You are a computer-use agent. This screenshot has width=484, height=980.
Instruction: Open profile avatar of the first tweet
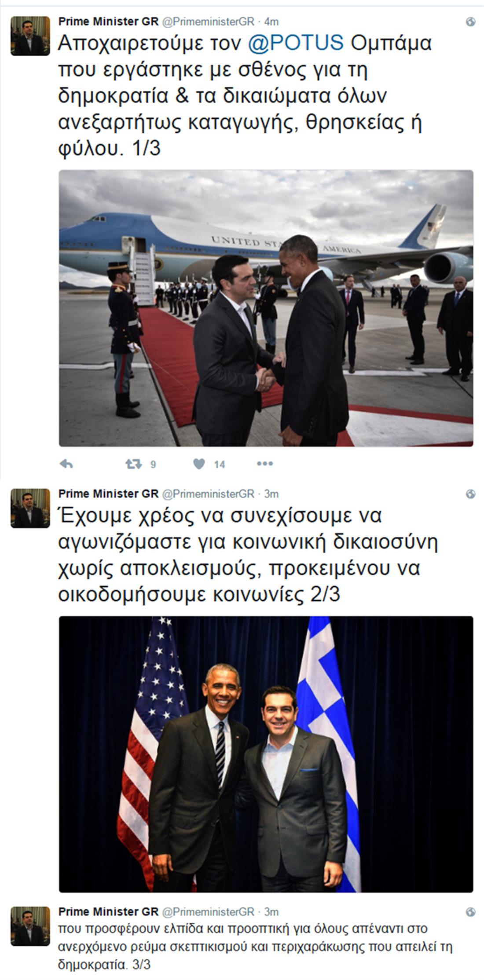[30, 36]
